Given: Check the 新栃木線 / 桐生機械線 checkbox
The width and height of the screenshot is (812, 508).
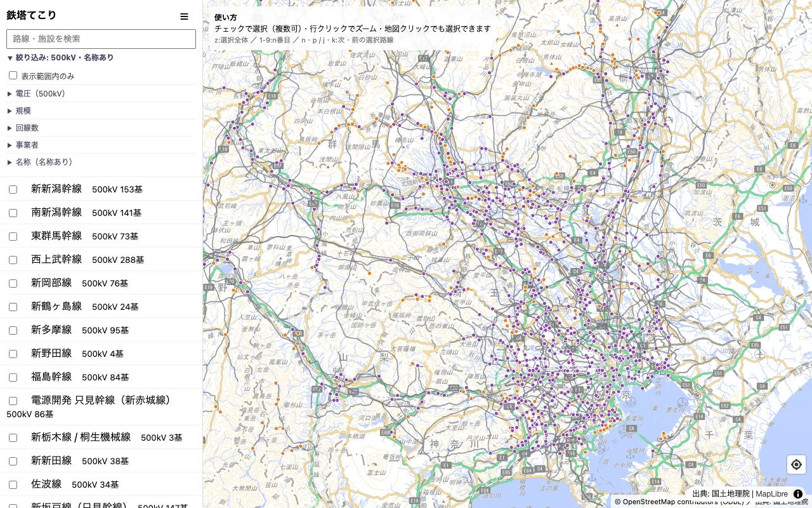Looking at the screenshot, I should click(13, 438).
